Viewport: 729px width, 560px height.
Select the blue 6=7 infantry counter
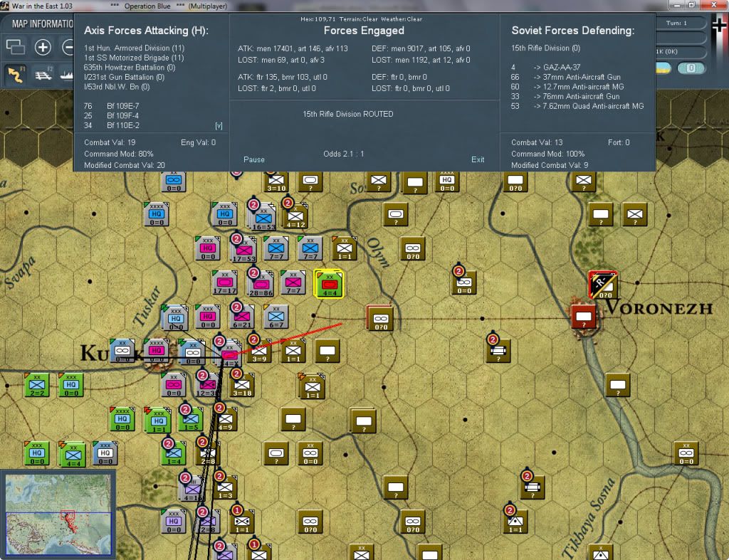point(276,317)
